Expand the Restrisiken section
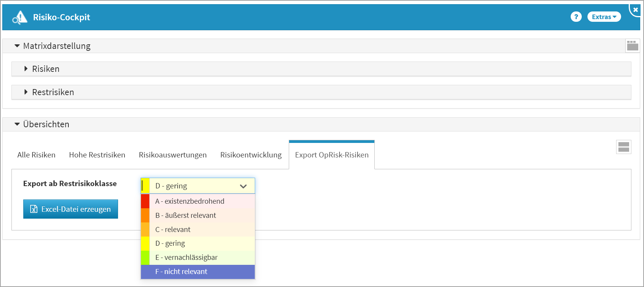This screenshot has height=287, width=644. click(x=26, y=92)
